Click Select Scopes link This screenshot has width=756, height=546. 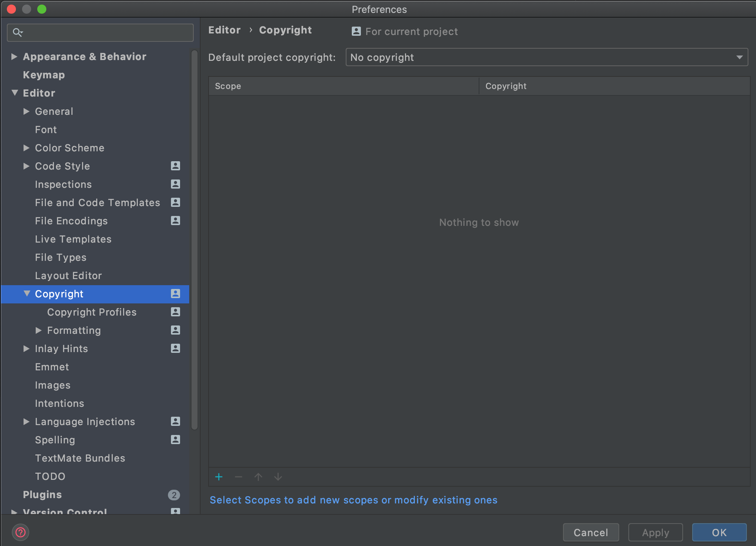point(353,500)
